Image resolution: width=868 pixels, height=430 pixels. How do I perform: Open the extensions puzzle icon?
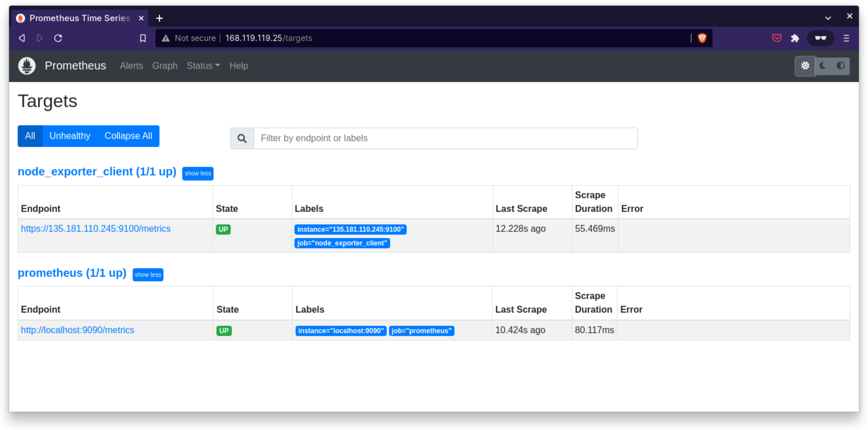click(x=795, y=38)
